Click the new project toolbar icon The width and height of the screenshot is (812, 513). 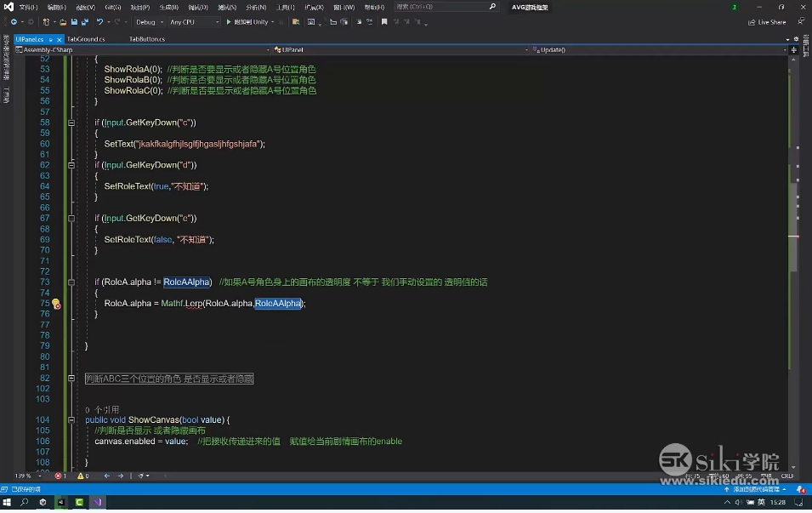coord(46,22)
